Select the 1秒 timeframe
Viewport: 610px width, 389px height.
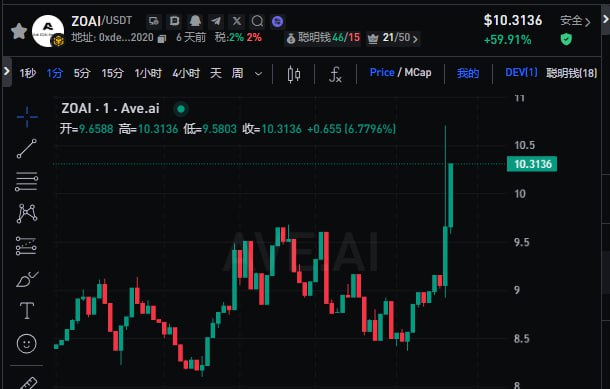pos(28,73)
